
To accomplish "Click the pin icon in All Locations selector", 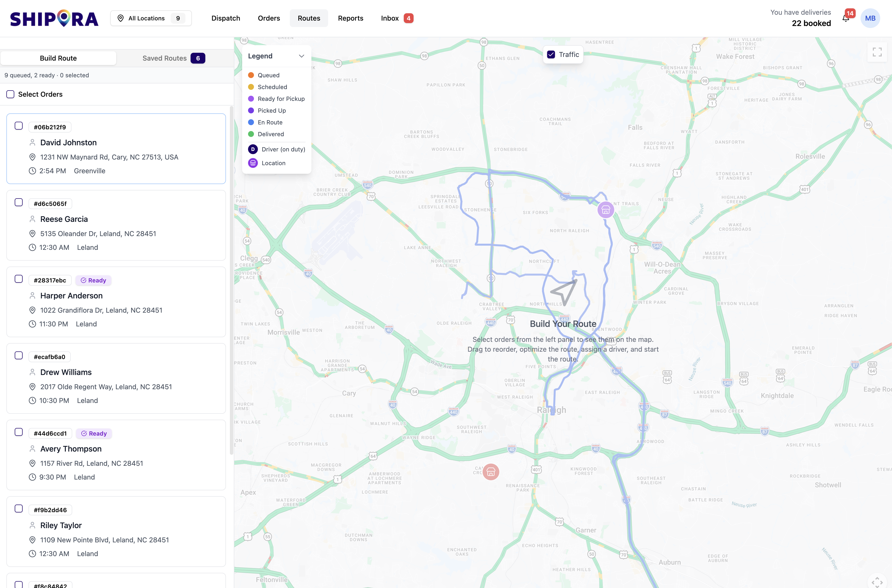I will tap(120, 18).
